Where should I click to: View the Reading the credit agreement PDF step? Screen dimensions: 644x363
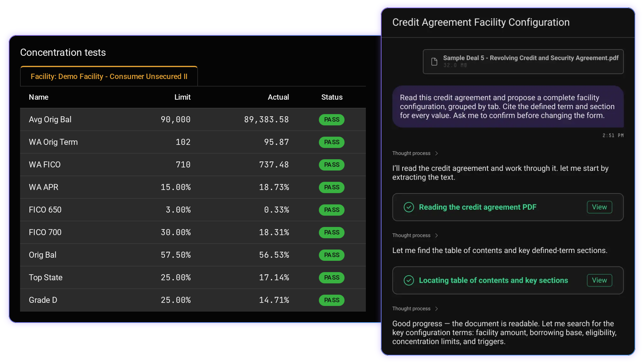tap(599, 207)
